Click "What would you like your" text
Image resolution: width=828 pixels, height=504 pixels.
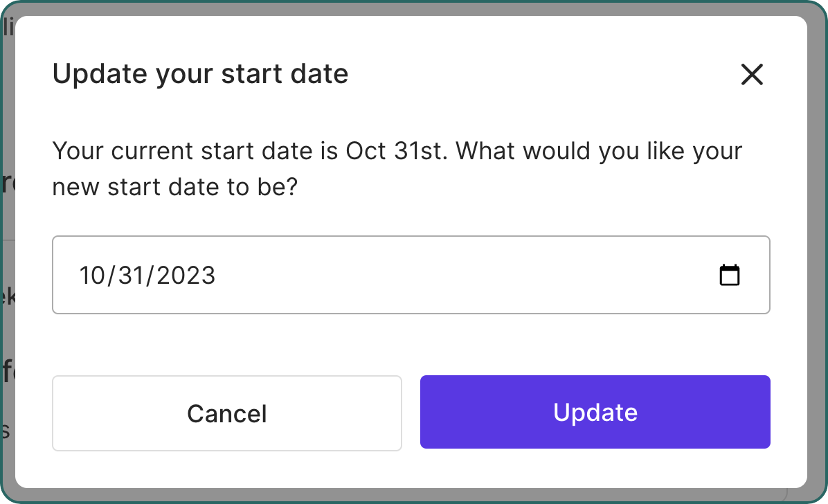coord(599,151)
